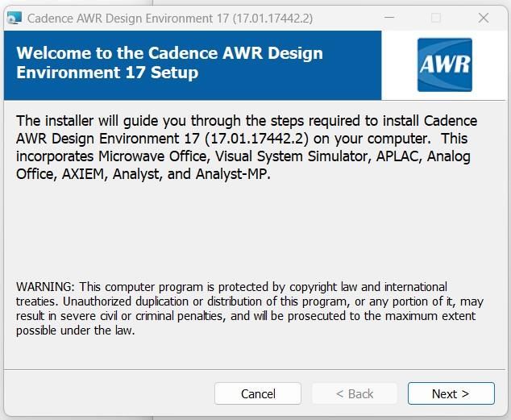Click the greyed-out maximize button
The height and width of the screenshot is (420, 511).
click(x=436, y=18)
